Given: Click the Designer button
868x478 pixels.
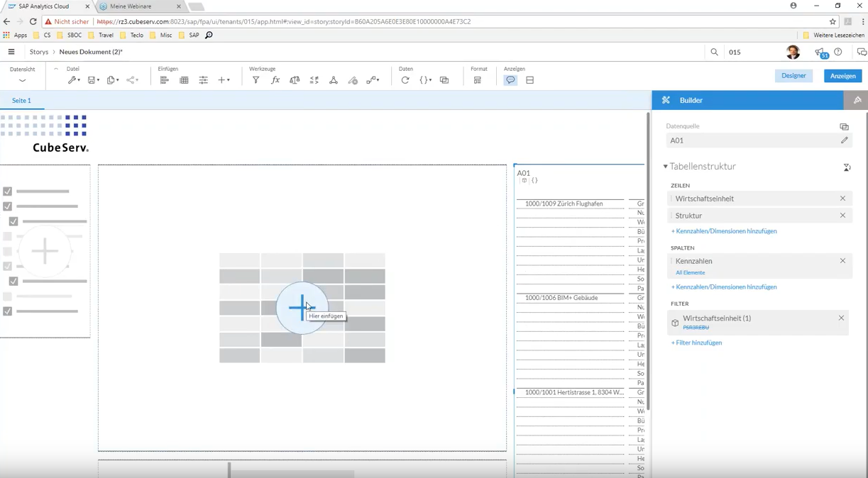Looking at the screenshot, I should [x=793, y=74].
